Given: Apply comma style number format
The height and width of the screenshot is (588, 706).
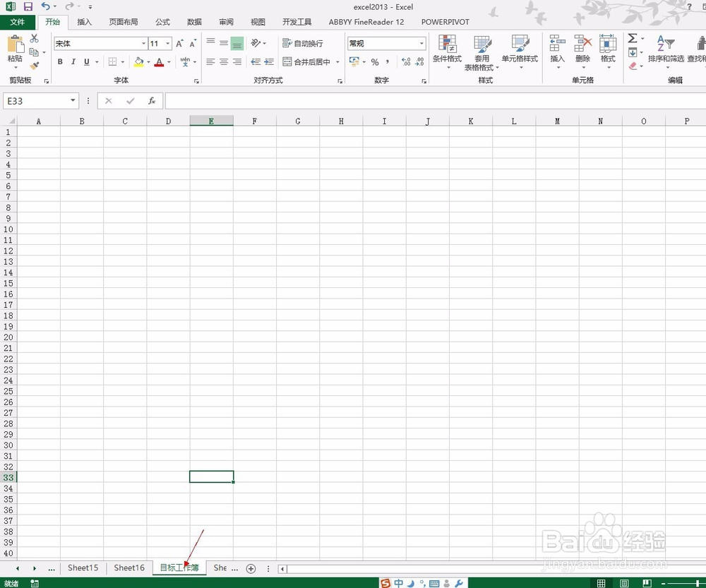Looking at the screenshot, I should point(387,62).
